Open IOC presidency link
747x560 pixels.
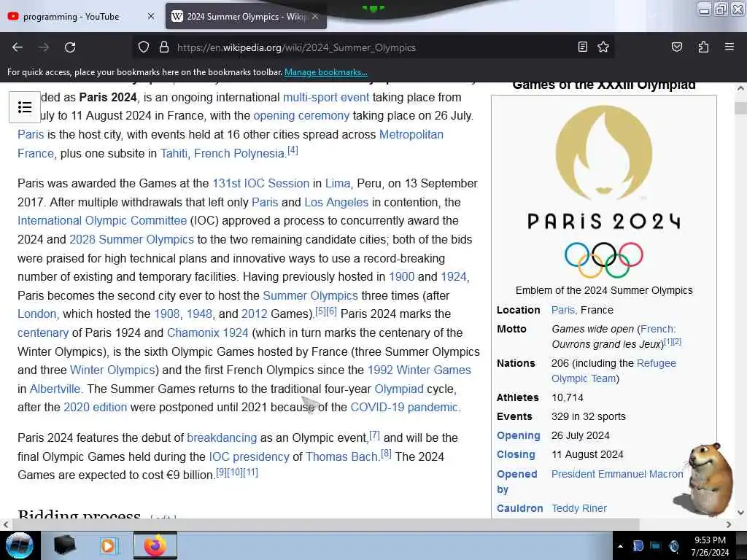point(249,456)
